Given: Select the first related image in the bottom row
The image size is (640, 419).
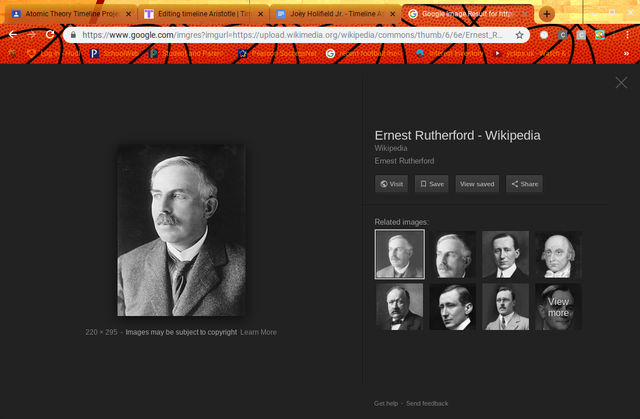Looking at the screenshot, I should (400, 307).
